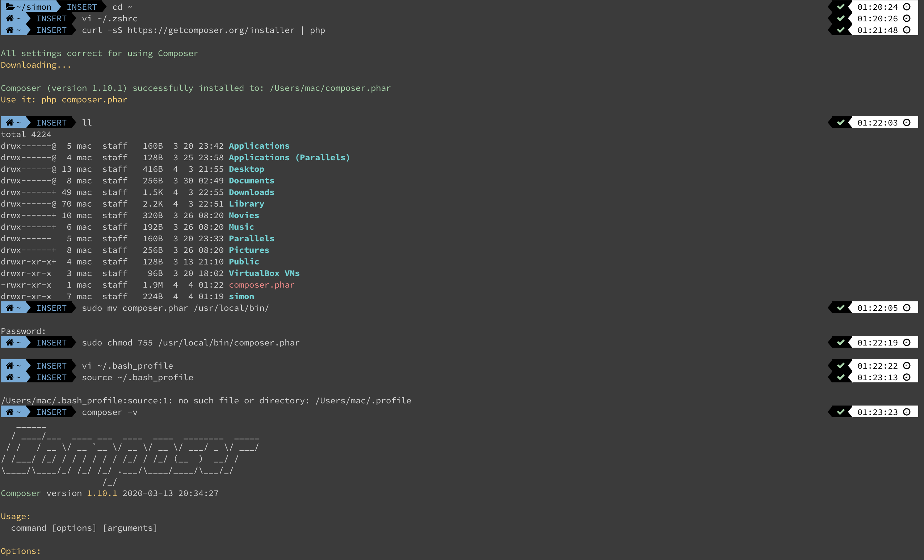Click the clock icon after 01:23:13
This screenshot has height=560, width=924.
[x=907, y=377]
